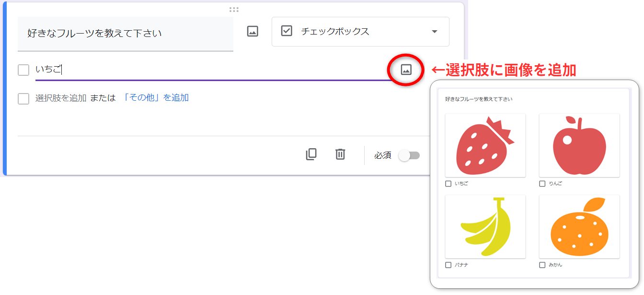Screen dimensions: 644x295
Task: Select the apple image in preview
Action: pos(579,145)
